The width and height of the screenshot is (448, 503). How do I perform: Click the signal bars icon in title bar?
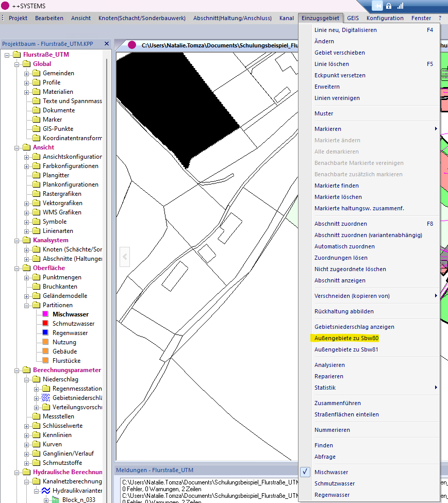[400, 6]
